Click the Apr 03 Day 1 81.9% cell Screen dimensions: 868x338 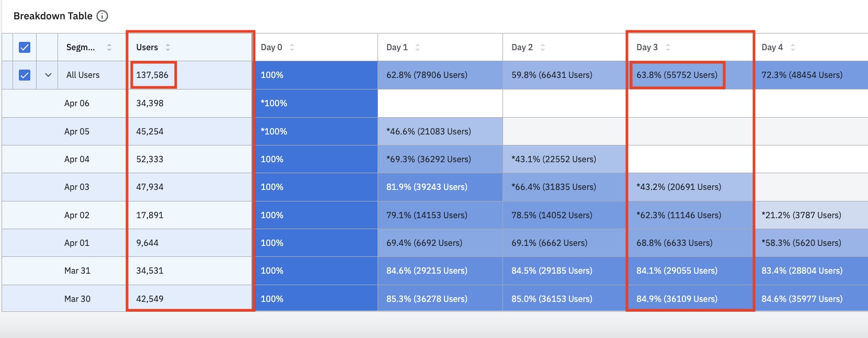click(427, 187)
